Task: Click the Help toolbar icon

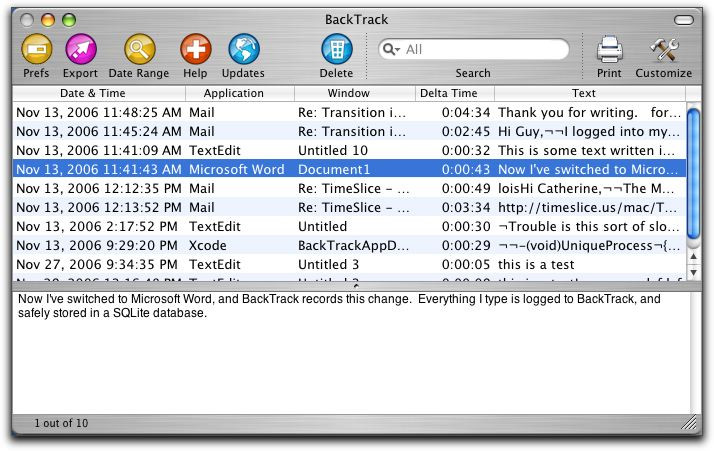Action: [x=196, y=49]
